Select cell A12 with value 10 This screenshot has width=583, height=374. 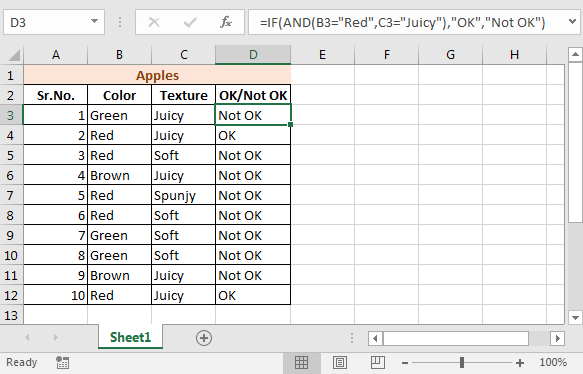click(x=56, y=296)
